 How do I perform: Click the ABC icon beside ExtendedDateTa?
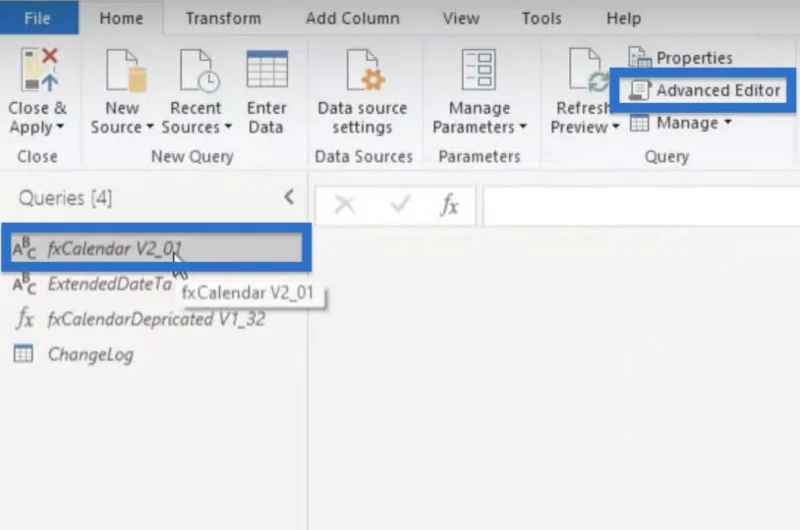point(24,284)
